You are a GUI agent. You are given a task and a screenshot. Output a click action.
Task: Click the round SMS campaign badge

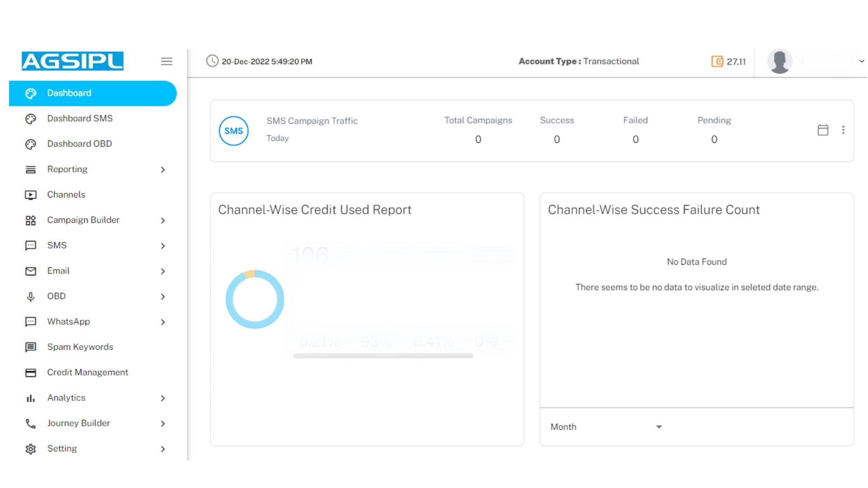click(x=234, y=131)
